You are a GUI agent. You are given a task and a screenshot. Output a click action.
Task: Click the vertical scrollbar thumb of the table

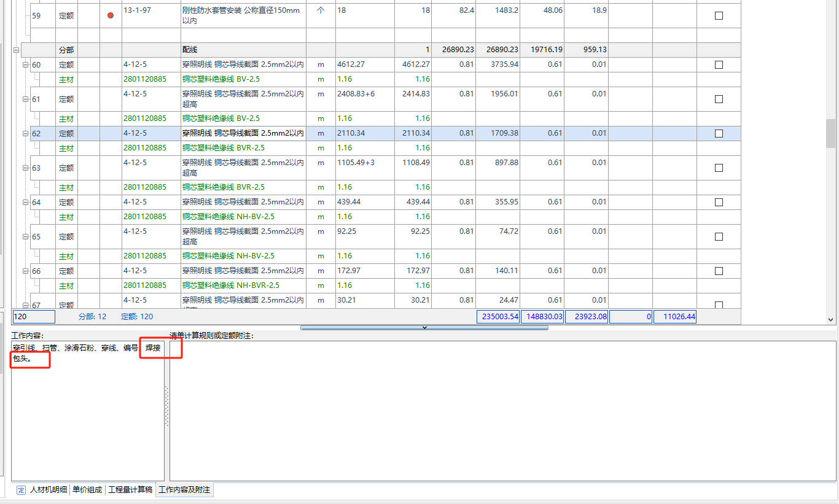pos(830,133)
